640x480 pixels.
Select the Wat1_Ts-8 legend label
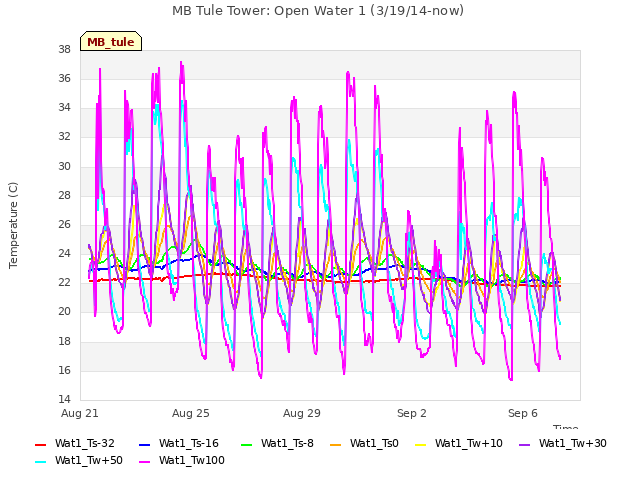pos(287,443)
